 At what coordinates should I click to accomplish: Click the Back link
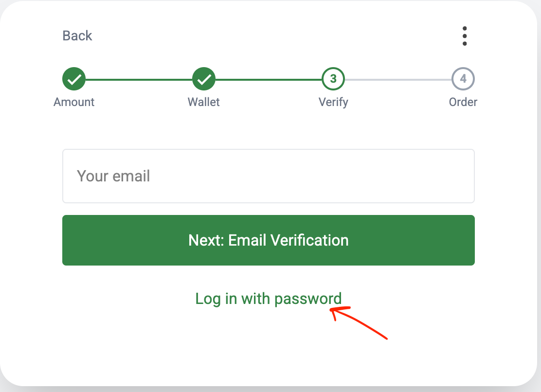77,36
